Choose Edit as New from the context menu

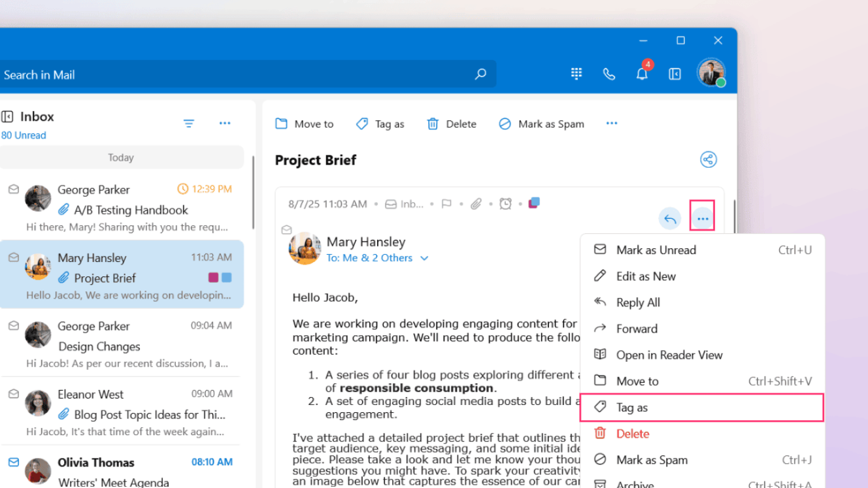[703, 276]
